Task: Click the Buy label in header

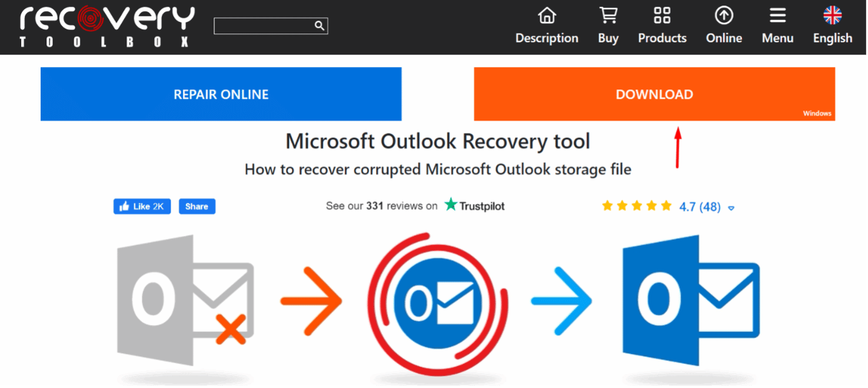Action: [608, 38]
